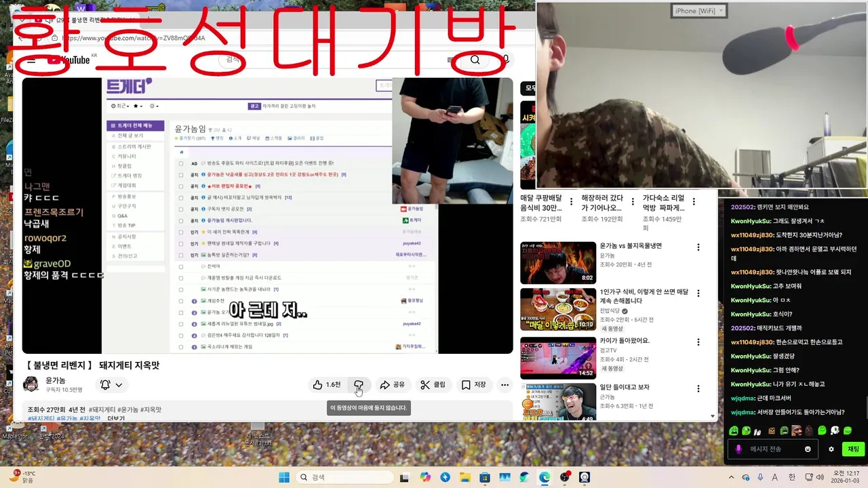Open weather widget showing -13°C
The width and height of the screenshot is (868, 488).
click(x=23, y=476)
